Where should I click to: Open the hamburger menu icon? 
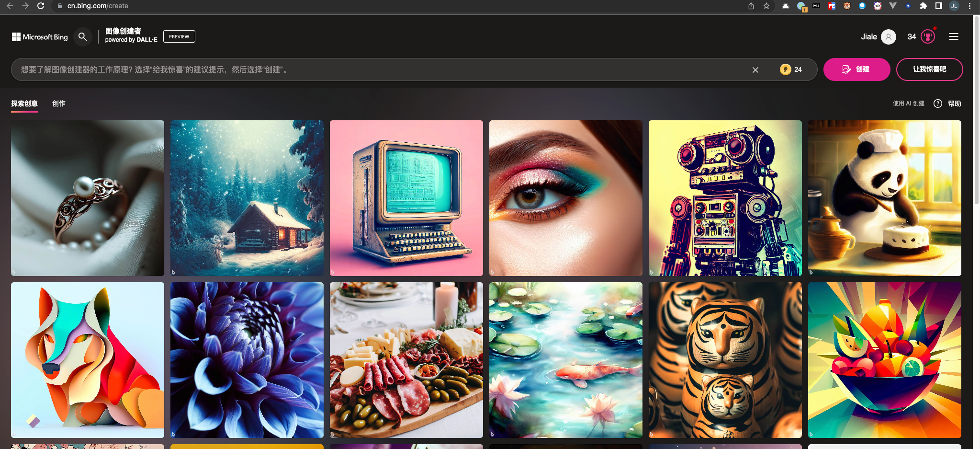tap(953, 36)
